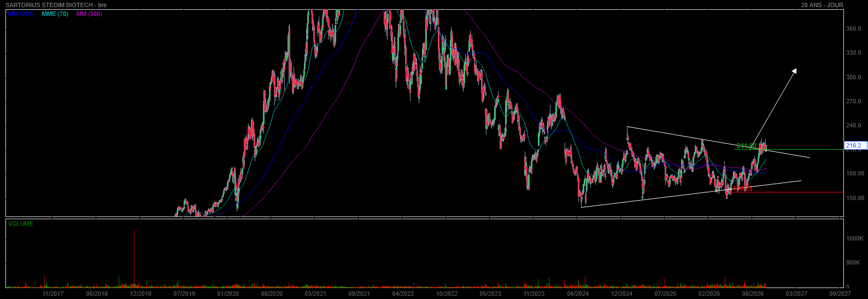Click the 07/2025 date axis label
The width and height of the screenshot is (868, 299).
coord(665,294)
